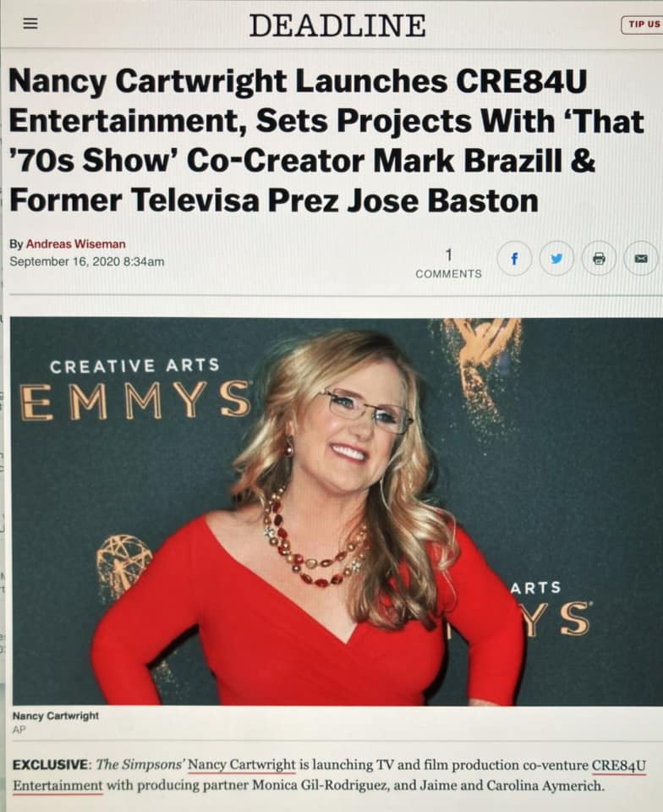Share article on Facebook

514,258
